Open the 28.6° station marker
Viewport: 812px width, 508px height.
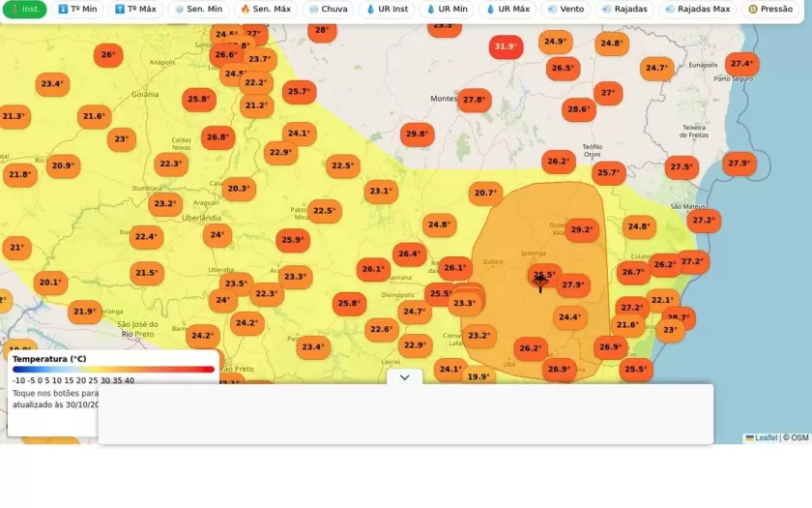578,109
